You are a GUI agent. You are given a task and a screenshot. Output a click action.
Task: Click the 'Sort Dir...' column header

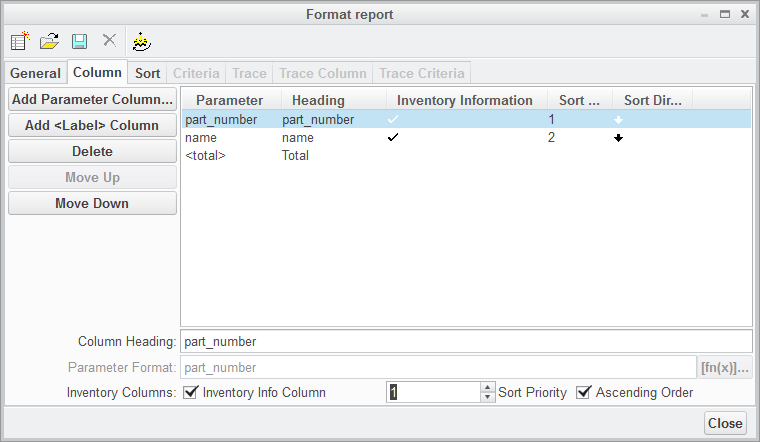tap(653, 100)
